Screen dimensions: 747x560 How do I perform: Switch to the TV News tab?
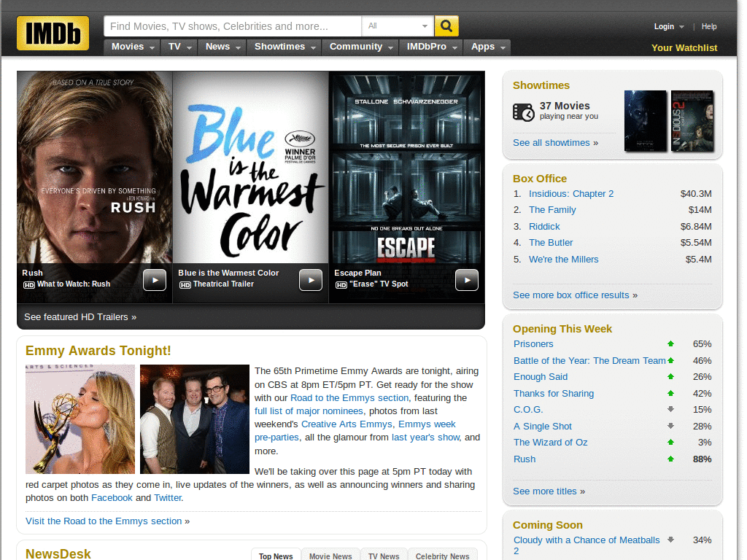(384, 556)
